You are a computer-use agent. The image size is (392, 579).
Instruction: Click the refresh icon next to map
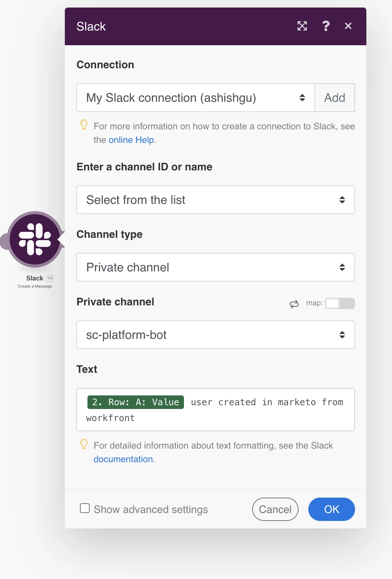click(x=294, y=304)
